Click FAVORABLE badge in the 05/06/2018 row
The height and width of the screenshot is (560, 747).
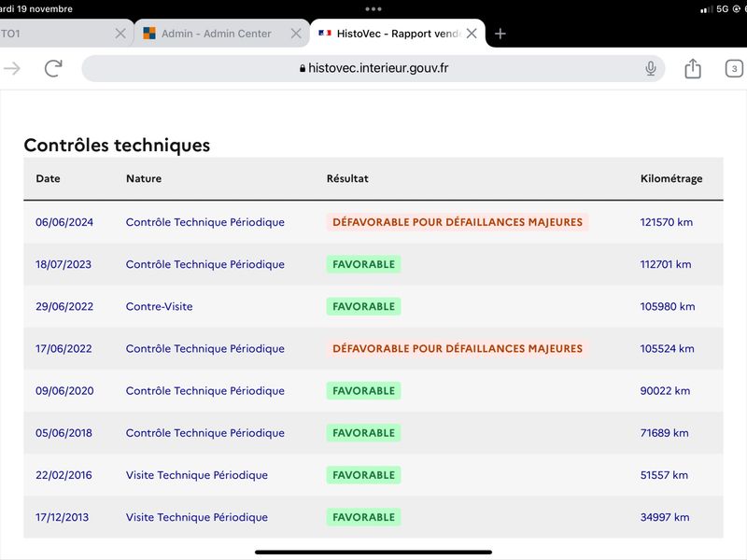pyautogui.click(x=363, y=433)
